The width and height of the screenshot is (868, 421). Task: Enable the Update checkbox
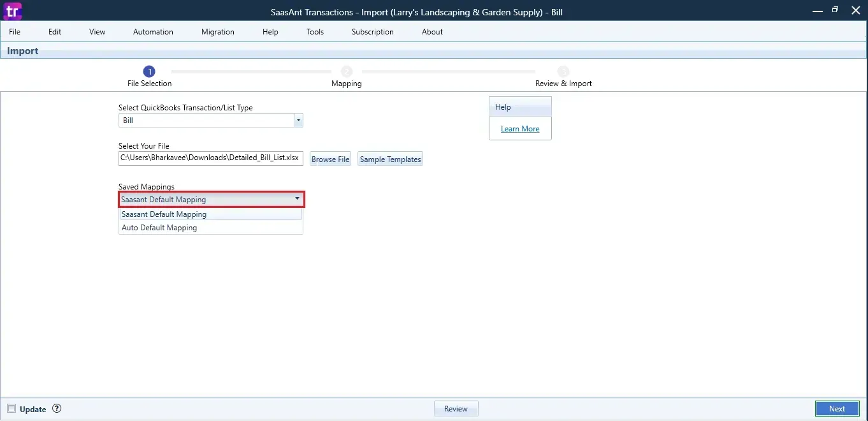tap(11, 409)
